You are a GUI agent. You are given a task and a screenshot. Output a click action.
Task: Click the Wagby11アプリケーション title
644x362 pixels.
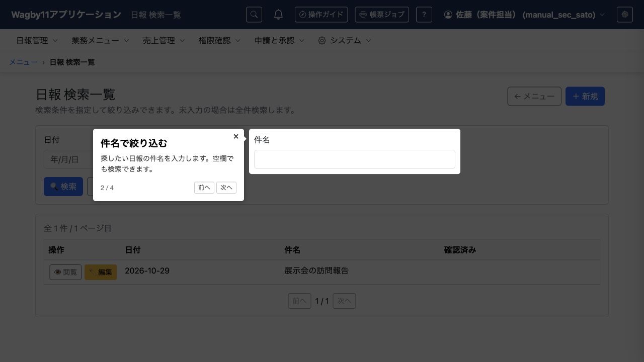[x=66, y=15]
